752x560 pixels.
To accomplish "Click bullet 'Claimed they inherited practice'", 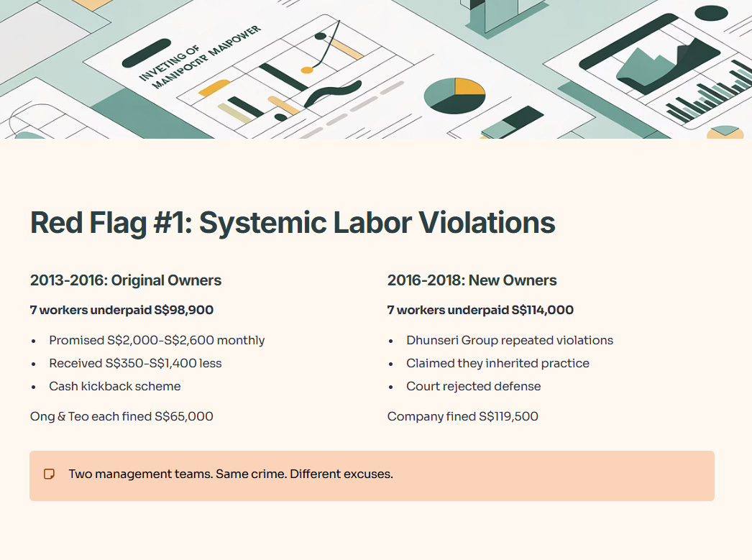I will (497, 364).
